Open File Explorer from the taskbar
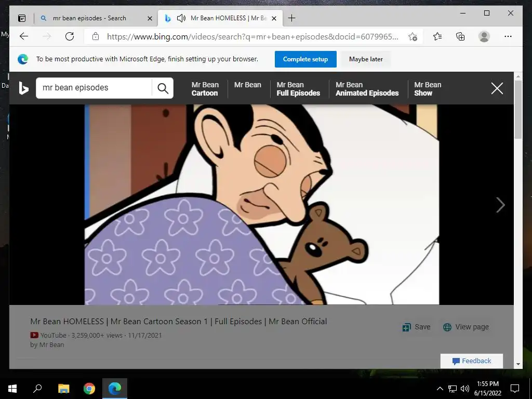This screenshot has width=532, height=399. 63,389
